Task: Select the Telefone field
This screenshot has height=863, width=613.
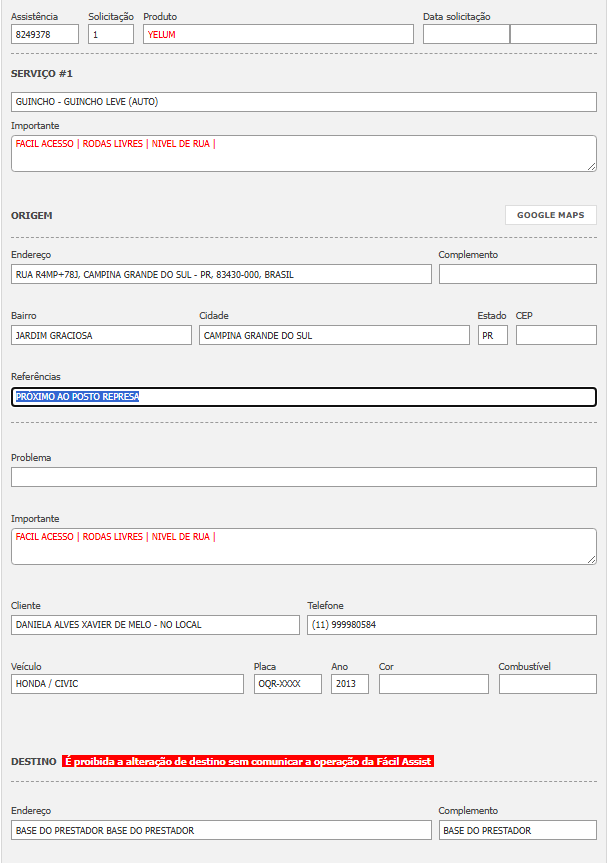Action: pyautogui.click(x=452, y=625)
